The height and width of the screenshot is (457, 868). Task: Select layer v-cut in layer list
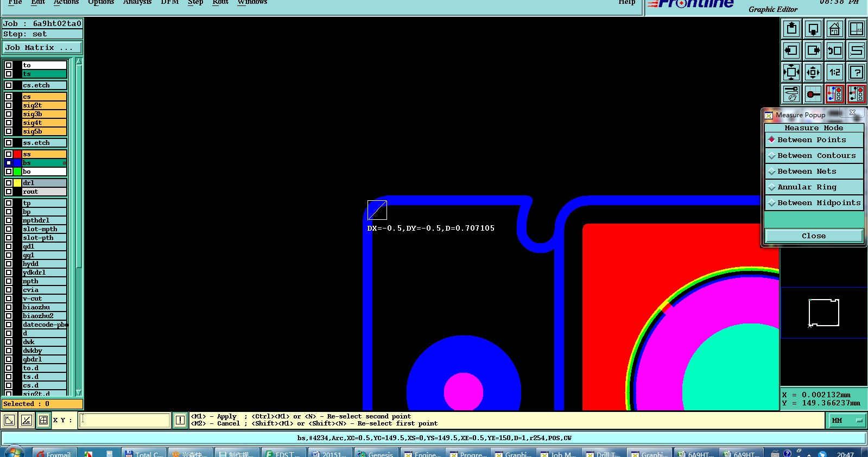45,299
